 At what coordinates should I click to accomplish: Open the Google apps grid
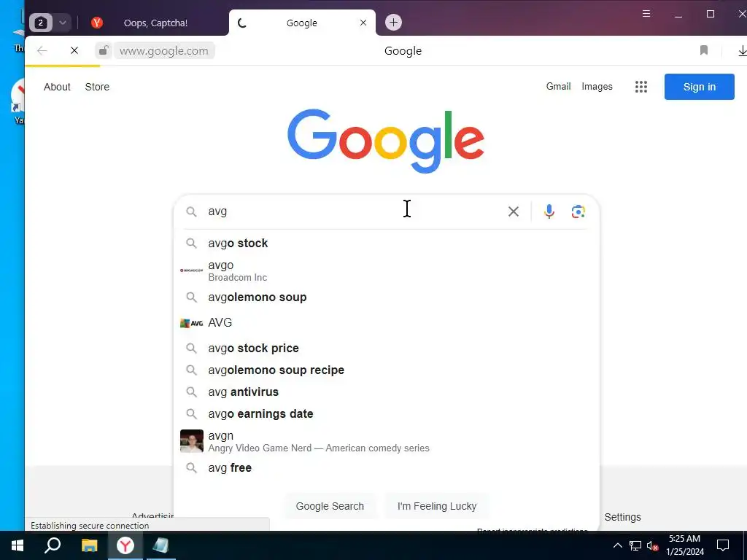tap(641, 87)
